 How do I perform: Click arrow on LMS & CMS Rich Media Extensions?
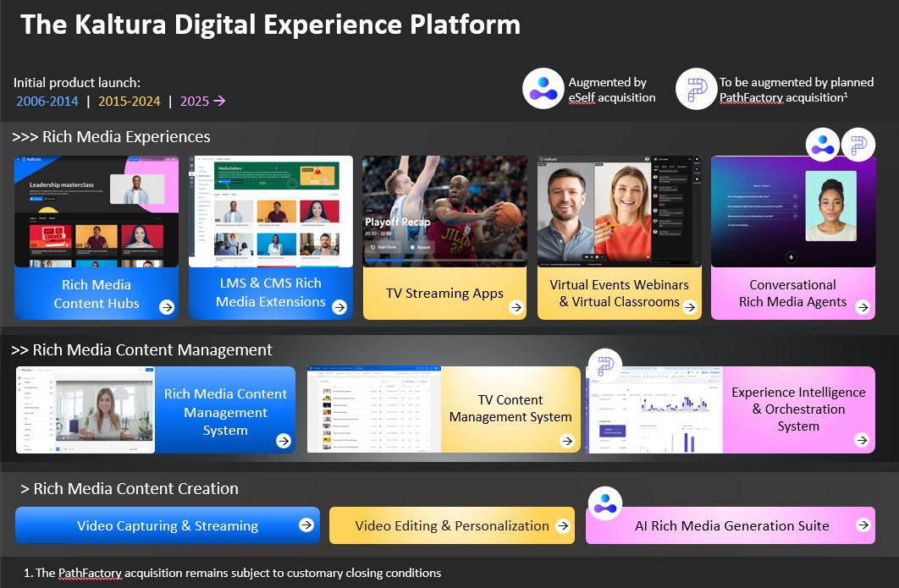tap(339, 307)
